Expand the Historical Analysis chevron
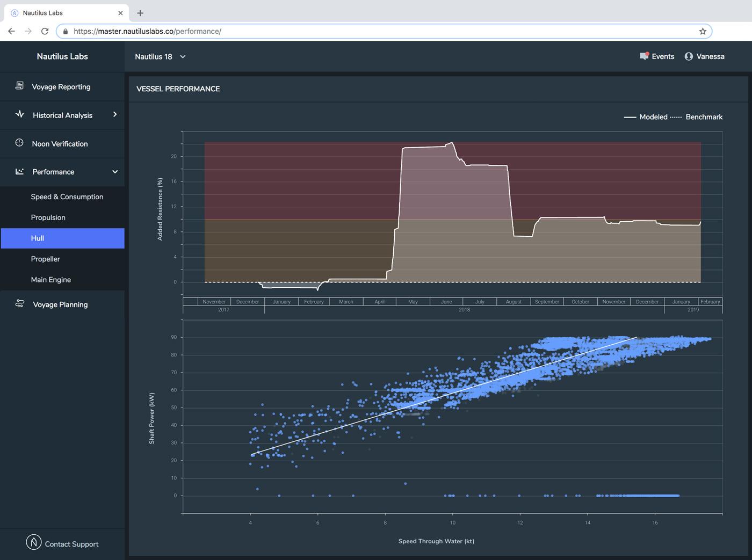Screen dimensions: 752x560 tap(115, 114)
